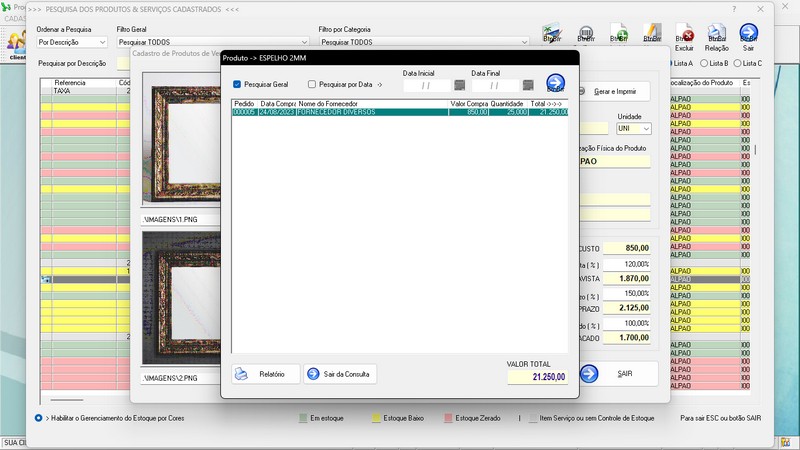Click the 120,00% margin field

pyautogui.click(x=627, y=264)
